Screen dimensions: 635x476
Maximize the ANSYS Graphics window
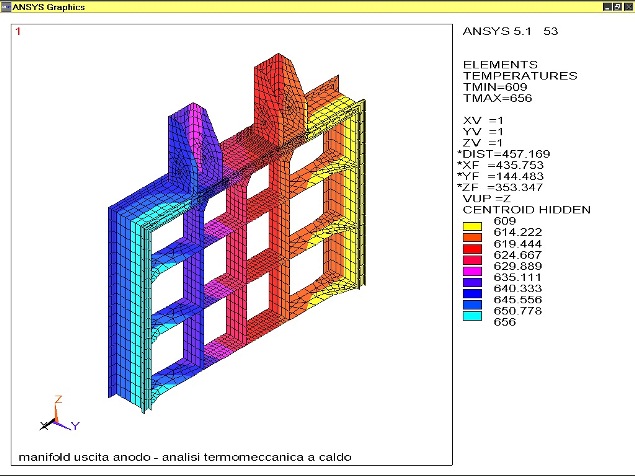click(617, 6)
